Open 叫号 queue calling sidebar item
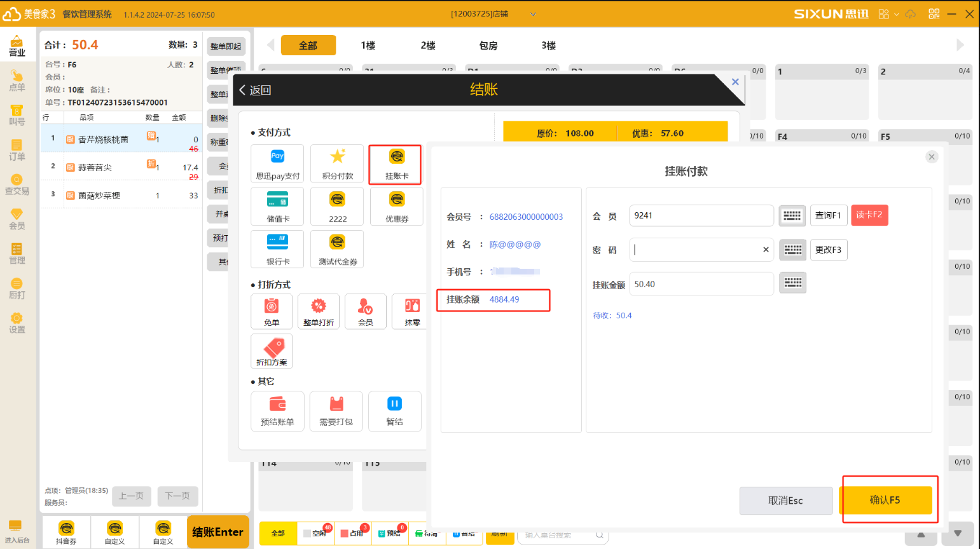 [x=17, y=116]
